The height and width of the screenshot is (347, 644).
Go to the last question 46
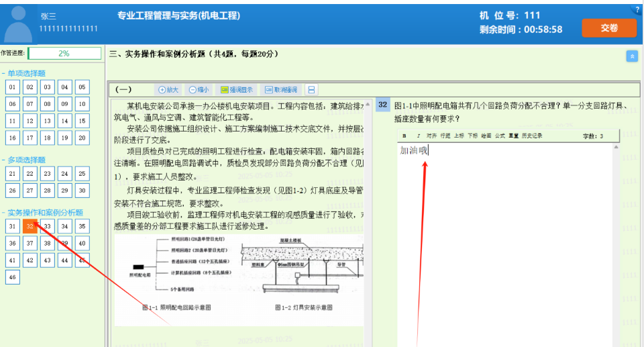pyautogui.click(x=12, y=277)
